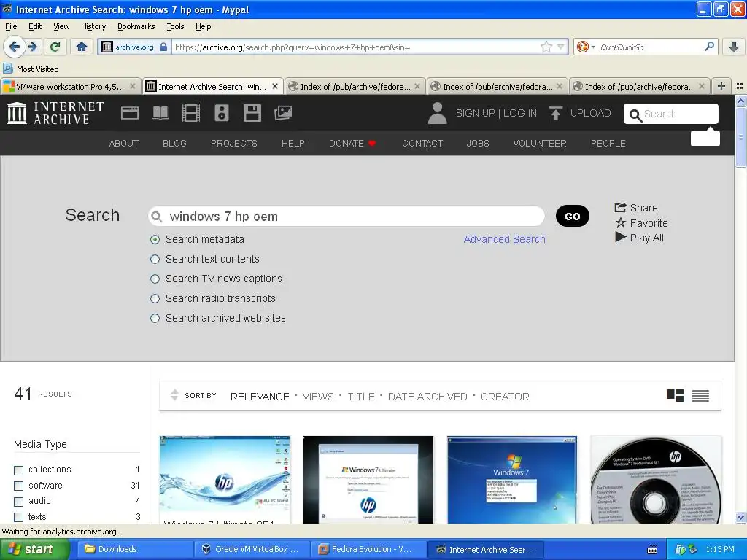Viewport: 747px width, 560px height.
Task: Sort results by VIEWS
Action: pos(318,397)
